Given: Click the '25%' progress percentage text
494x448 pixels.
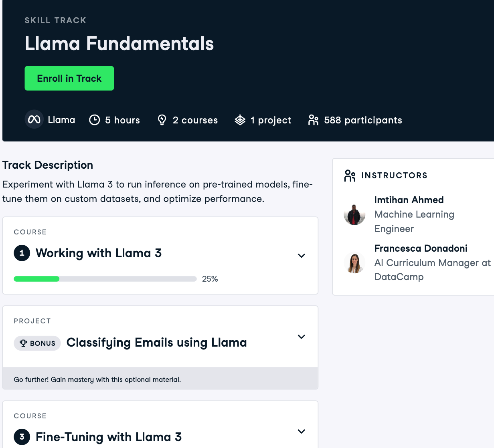Looking at the screenshot, I should click(x=210, y=279).
